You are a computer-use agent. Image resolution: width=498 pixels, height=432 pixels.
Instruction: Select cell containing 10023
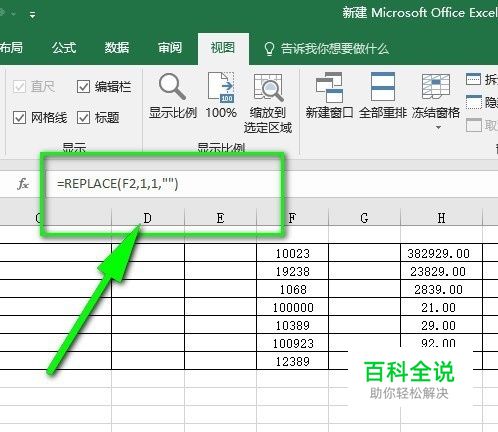coord(293,253)
